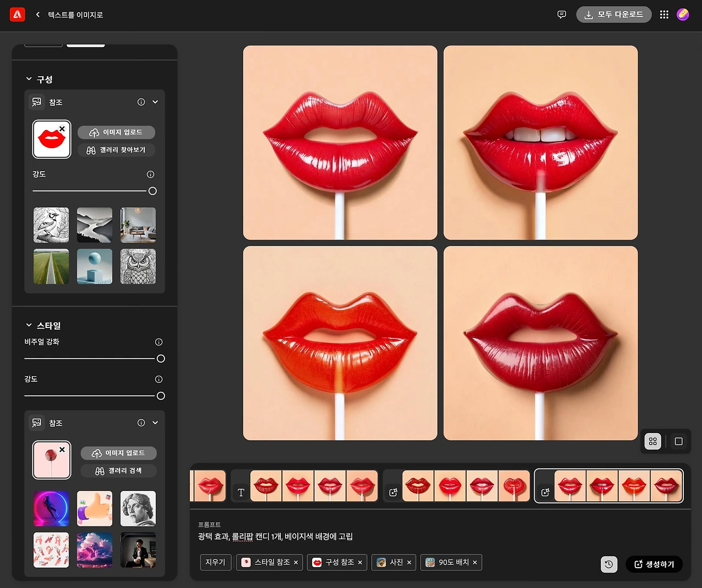Expand the 스타일 참조 panel chevron

[155, 423]
